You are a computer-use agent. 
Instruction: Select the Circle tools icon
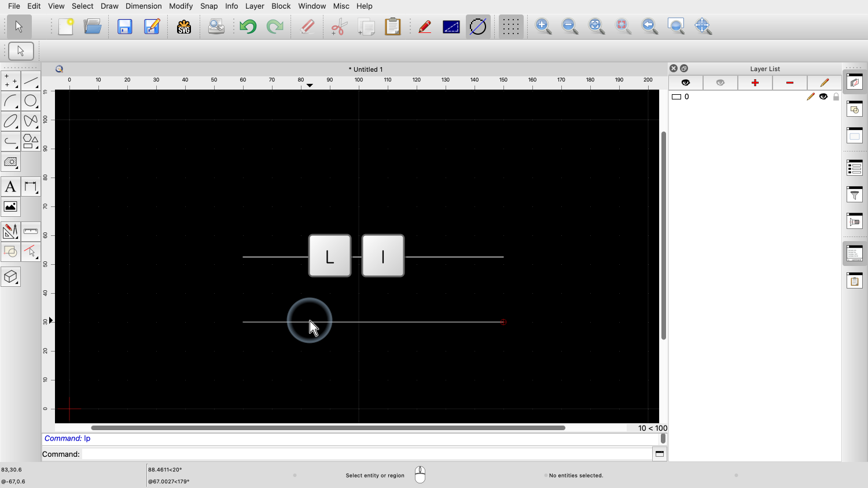coord(31,101)
